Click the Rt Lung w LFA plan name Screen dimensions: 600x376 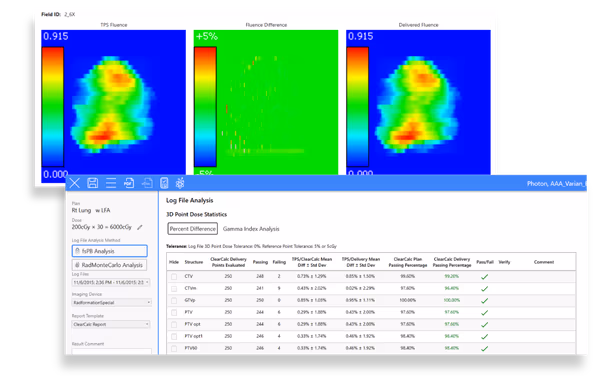(91, 210)
